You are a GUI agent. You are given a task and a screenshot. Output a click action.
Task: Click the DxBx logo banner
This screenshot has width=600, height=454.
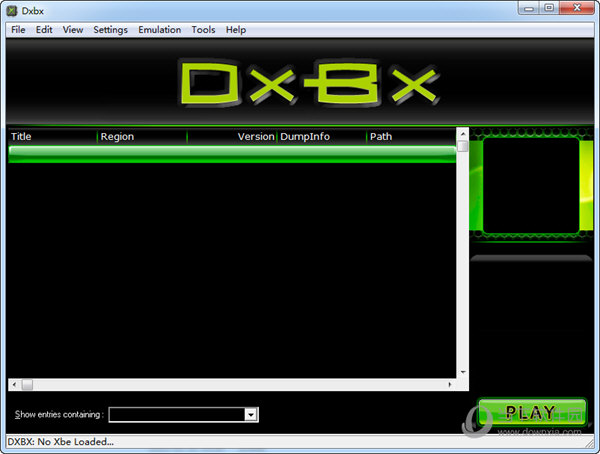point(309,83)
